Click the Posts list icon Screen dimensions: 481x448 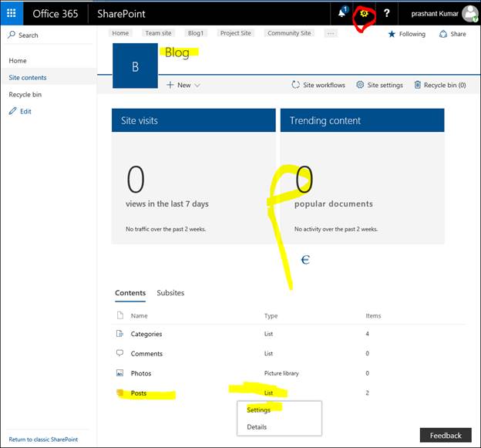[119, 392]
